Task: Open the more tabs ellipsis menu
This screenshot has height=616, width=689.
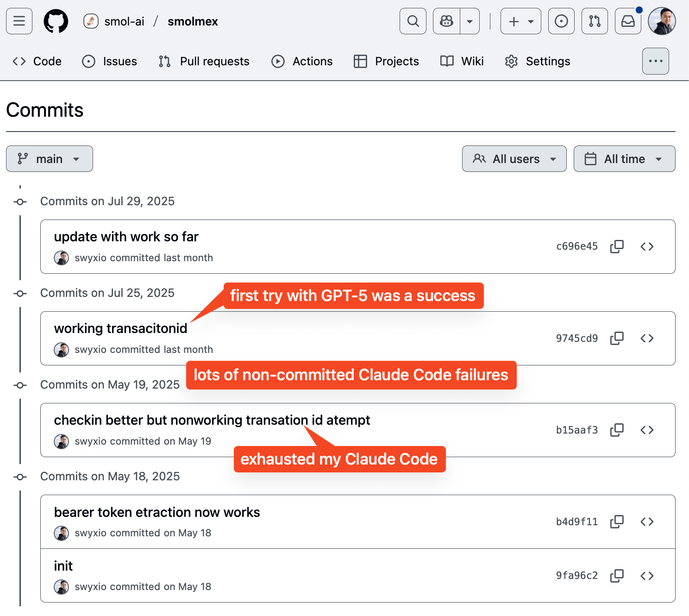Action: [656, 61]
